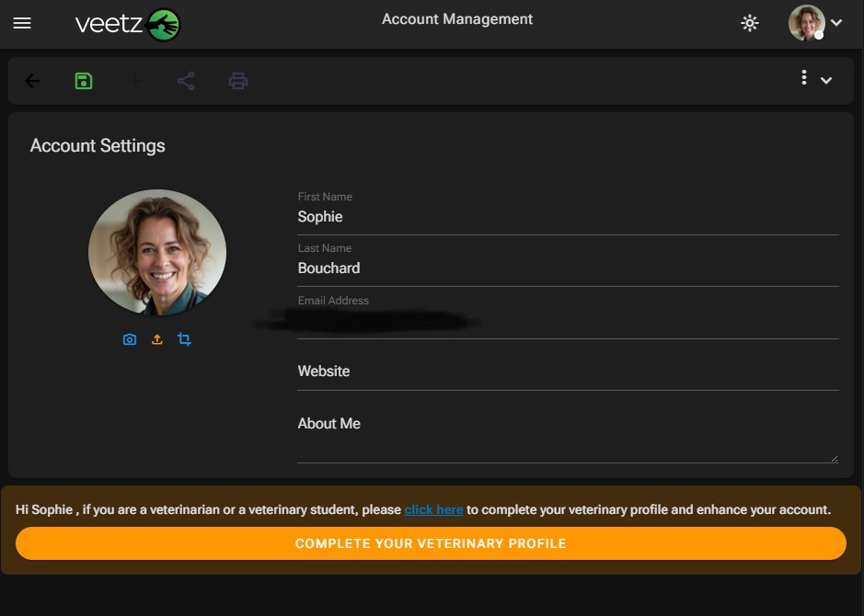864x616 pixels.
Task: Open the print icon
Action: click(x=238, y=81)
